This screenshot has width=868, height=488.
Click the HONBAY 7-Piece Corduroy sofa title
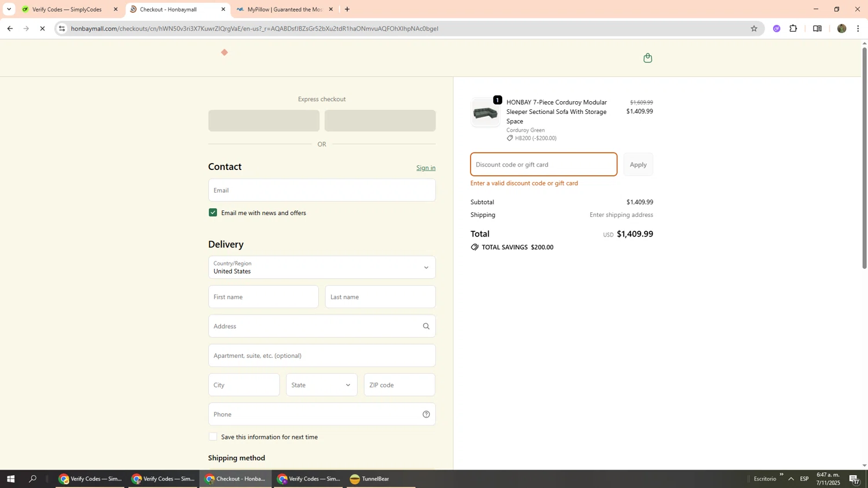[x=557, y=112]
